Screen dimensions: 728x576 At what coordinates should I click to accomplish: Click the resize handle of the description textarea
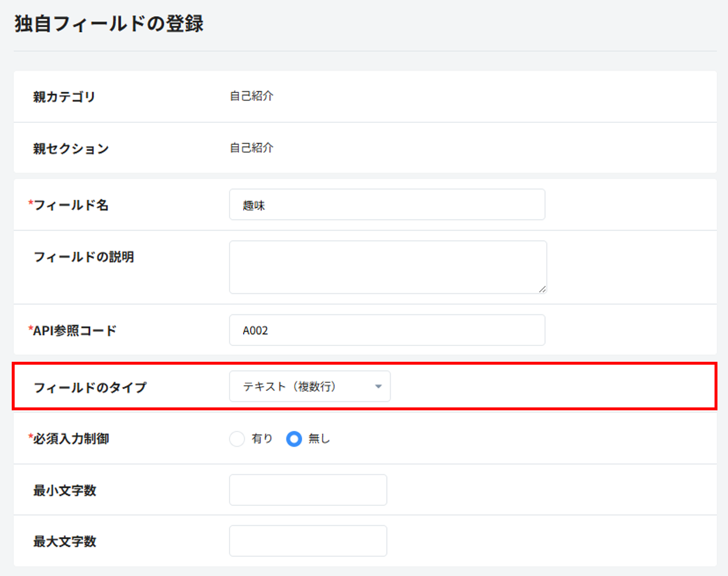pos(542,289)
